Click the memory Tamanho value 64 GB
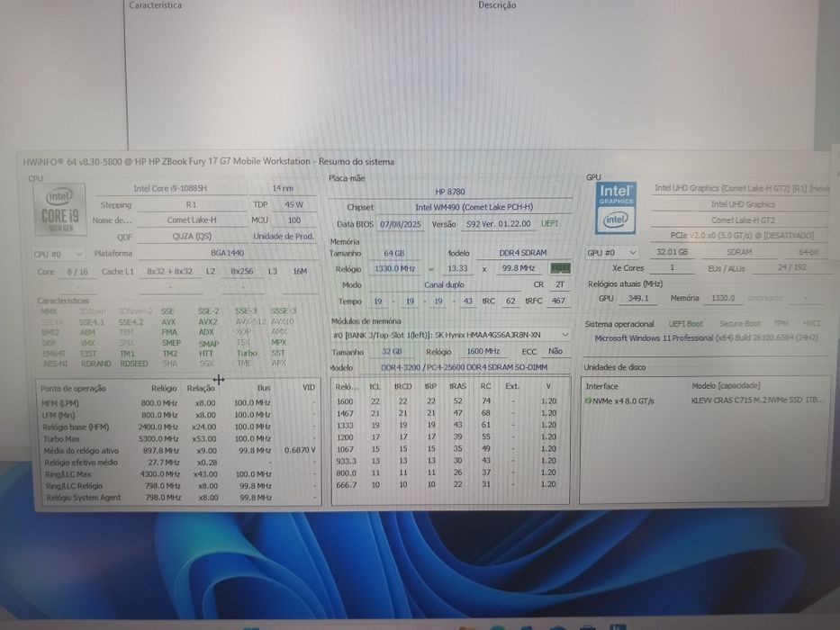The height and width of the screenshot is (630, 840). [x=393, y=253]
